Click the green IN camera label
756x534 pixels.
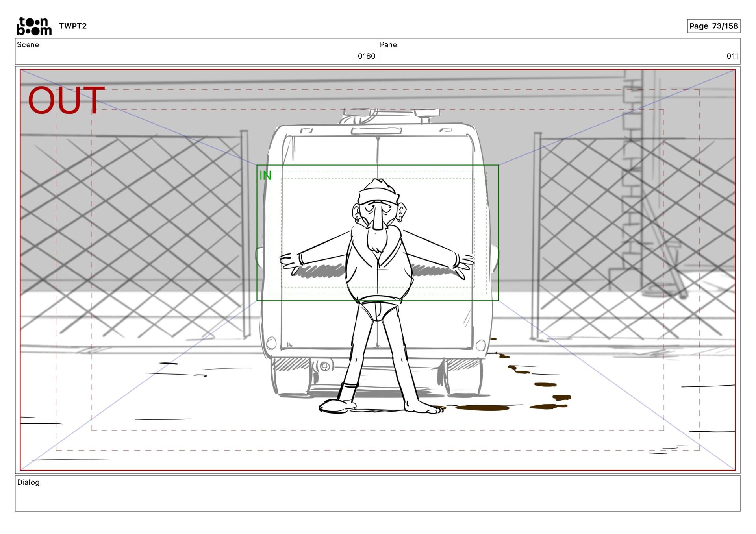(265, 176)
